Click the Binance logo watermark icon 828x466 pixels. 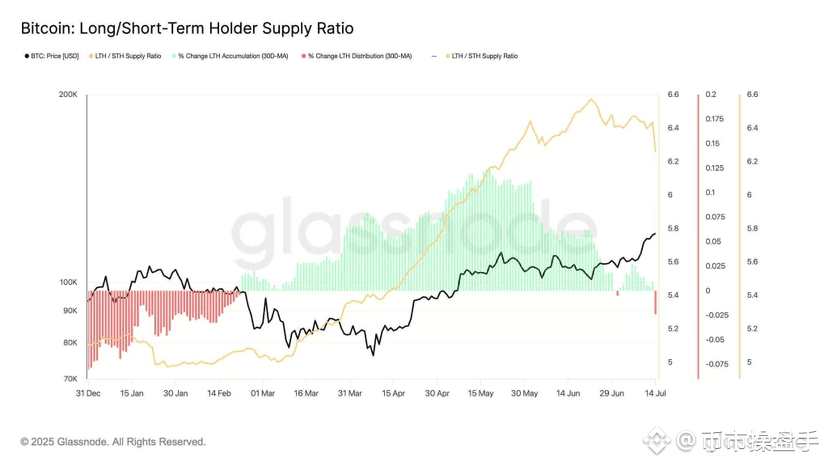pos(656,440)
